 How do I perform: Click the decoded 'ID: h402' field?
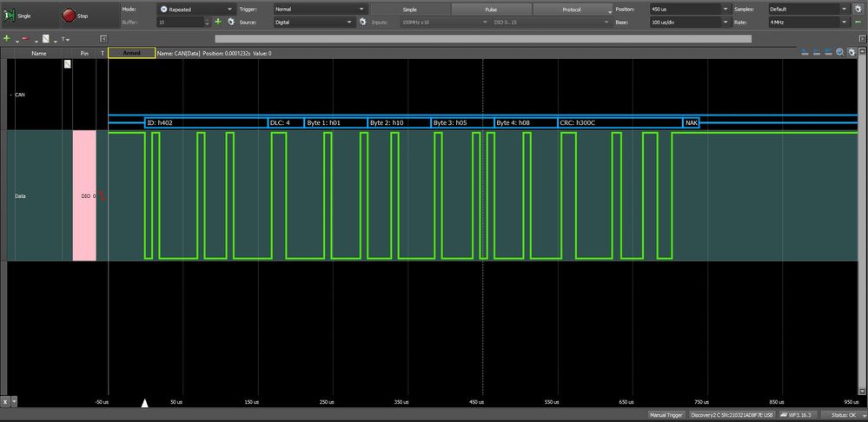coord(206,122)
